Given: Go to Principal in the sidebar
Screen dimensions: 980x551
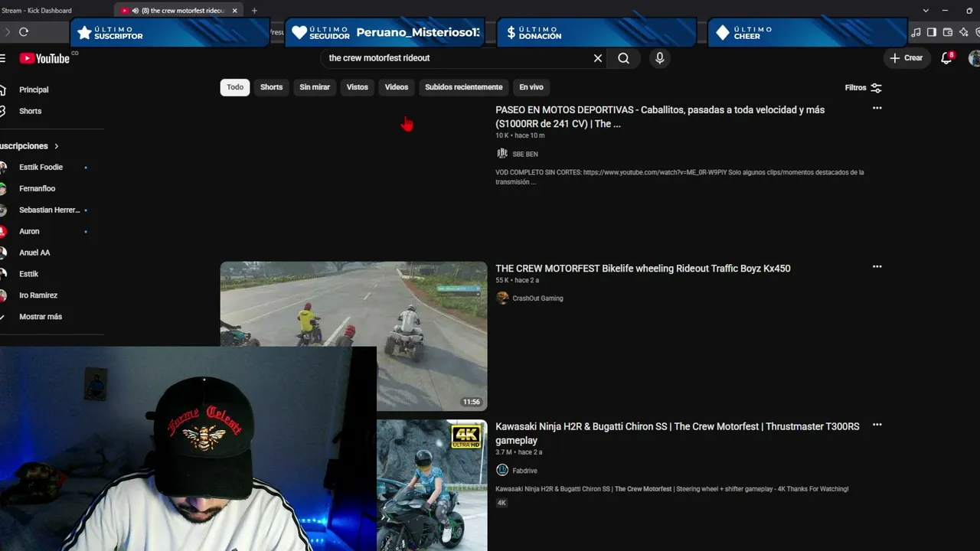Looking at the screenshot, I should click(x=34, y=90).
